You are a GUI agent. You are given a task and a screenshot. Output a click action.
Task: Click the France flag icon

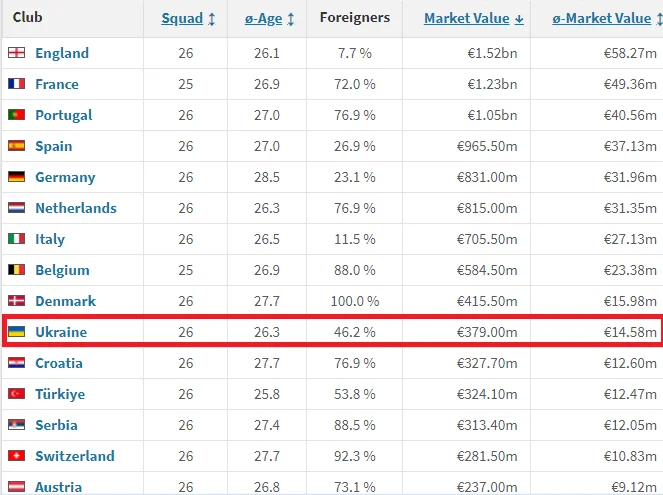tap(16, 84)
